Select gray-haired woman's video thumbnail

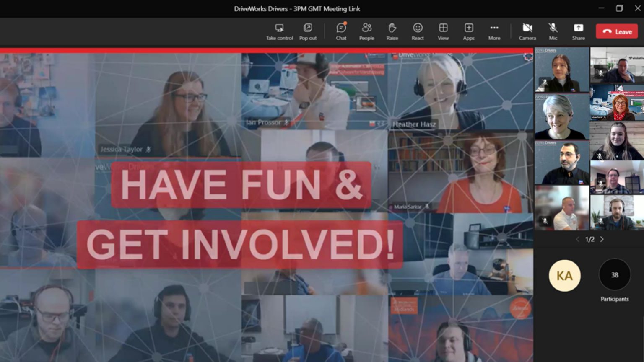click(562, 116)
